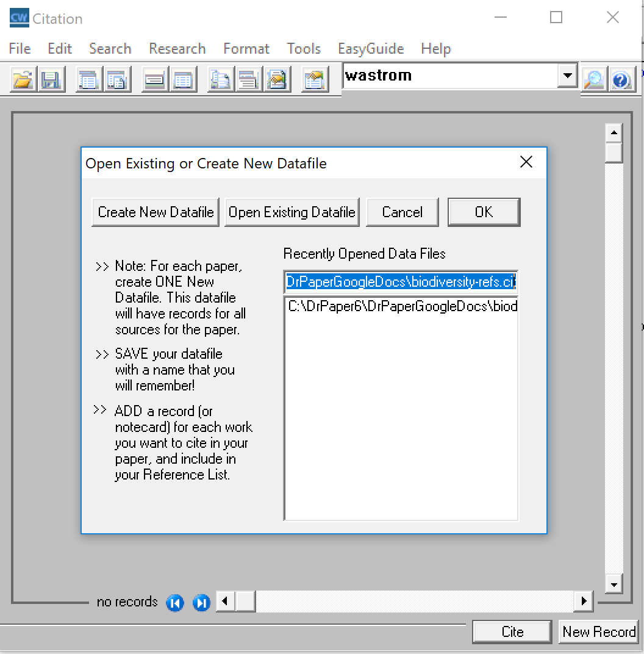Expand the wastrom search dropdown arrow
Image resolution: width=644 pixels, height=654 pixels.
(568, 76)
